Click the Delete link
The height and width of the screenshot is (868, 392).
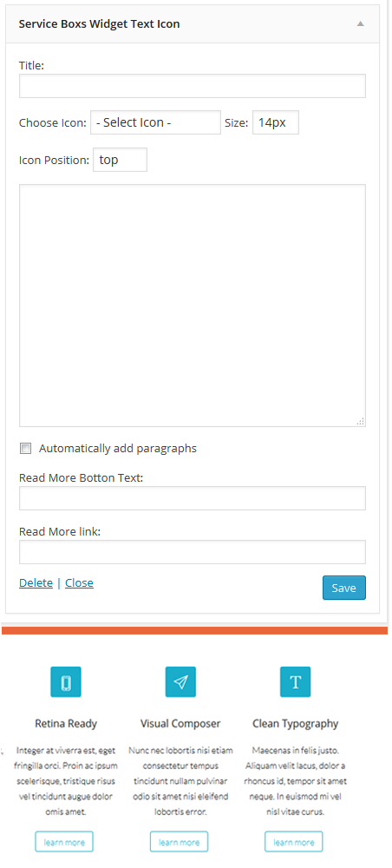(x=36, y=583)
